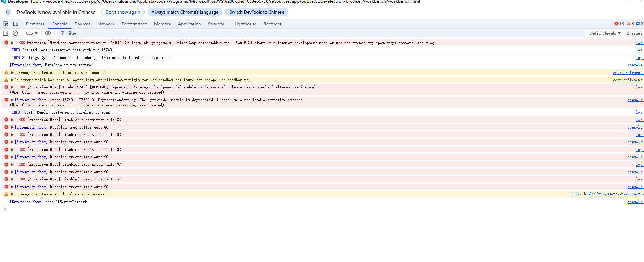
Task: Open the Default levels dropdown
Action: pos(605,33)
